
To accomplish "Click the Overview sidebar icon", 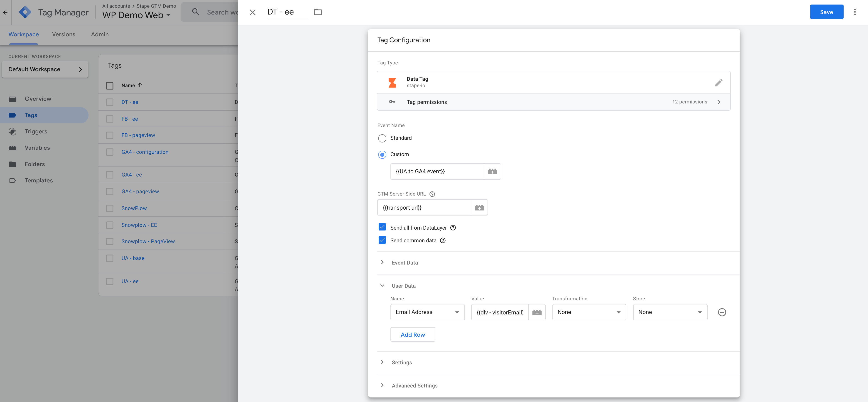I will 12,99.
